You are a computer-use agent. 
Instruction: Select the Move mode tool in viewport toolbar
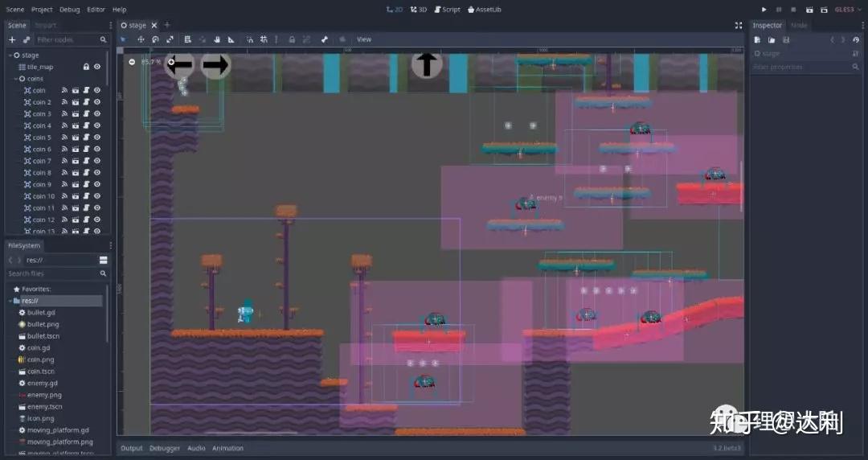click(141, 39)
